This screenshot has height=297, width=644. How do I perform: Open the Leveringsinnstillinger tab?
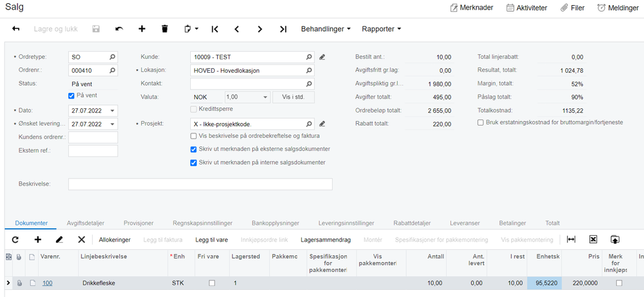click(346, 223)
